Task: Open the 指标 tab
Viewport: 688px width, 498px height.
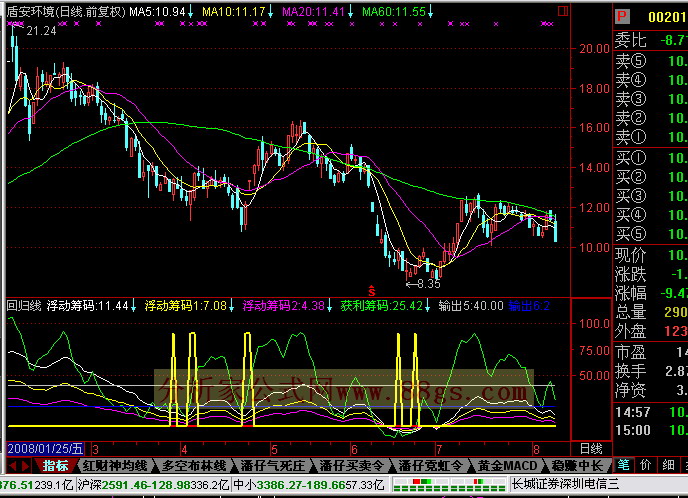Action: (55, 466)
